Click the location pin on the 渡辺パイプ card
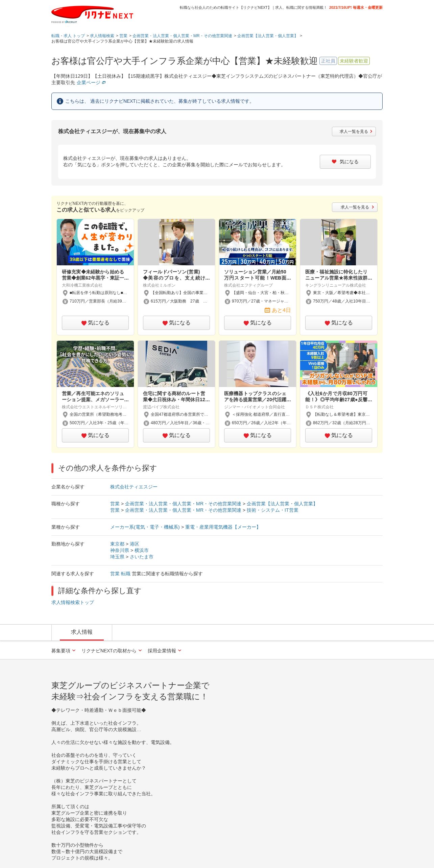This screenshot has width=434, height=868. [x=146, y=414]
